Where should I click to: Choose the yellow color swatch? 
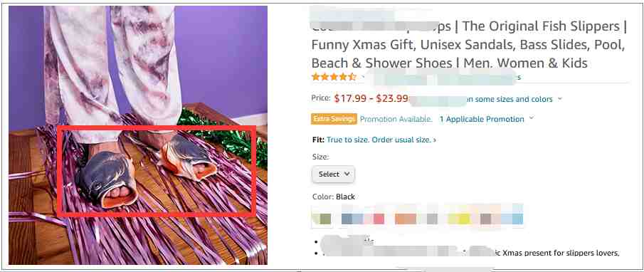(459, 219)
